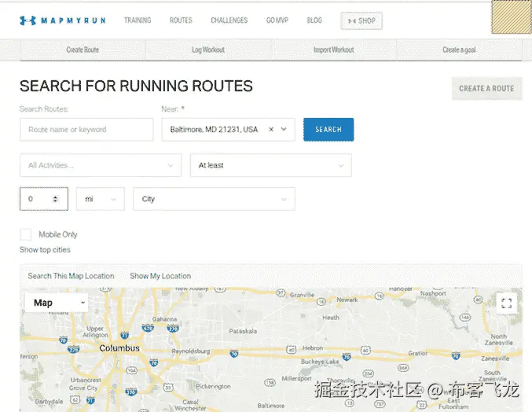Select the Create a goal tab
Viewport: 532px width, 412px height.
pos(459,50)
